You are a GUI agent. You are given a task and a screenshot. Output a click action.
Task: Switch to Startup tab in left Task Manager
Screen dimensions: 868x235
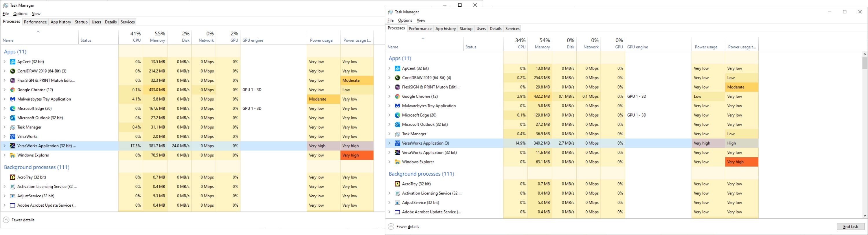pyautogui.click(x=81, y=22)
